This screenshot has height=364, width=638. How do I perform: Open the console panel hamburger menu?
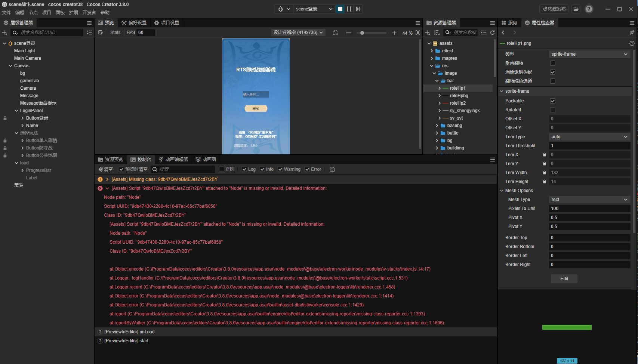[493, 160]
